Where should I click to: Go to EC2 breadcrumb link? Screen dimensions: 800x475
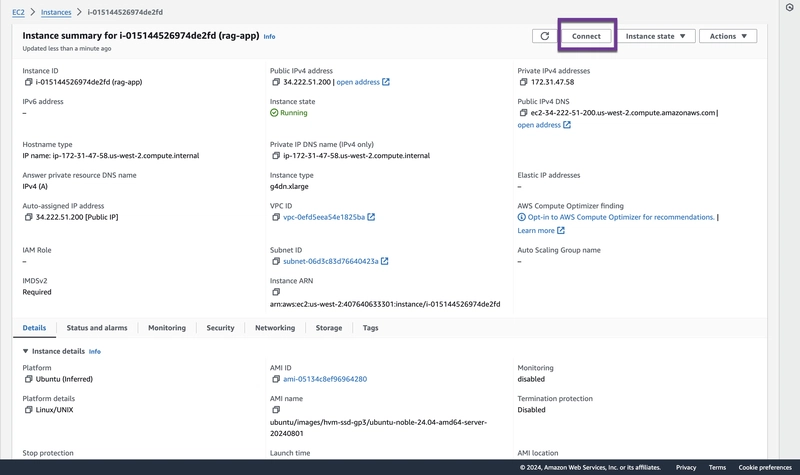pos(18,12)
